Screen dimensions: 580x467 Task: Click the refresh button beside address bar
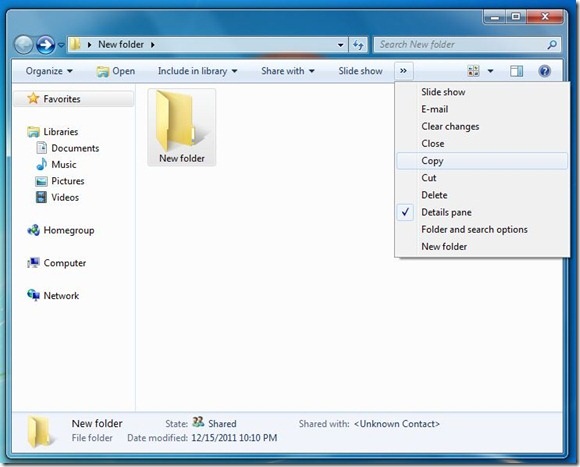pos(358,45)
